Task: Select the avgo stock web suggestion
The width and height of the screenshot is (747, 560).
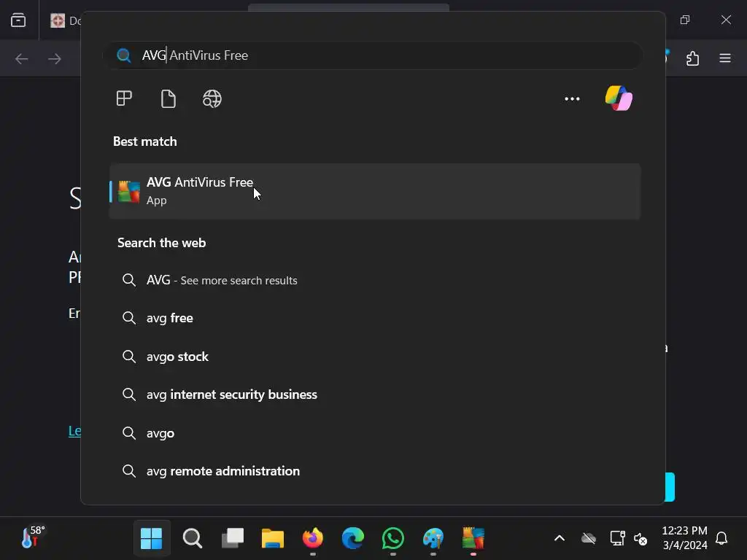Action: 375,356
